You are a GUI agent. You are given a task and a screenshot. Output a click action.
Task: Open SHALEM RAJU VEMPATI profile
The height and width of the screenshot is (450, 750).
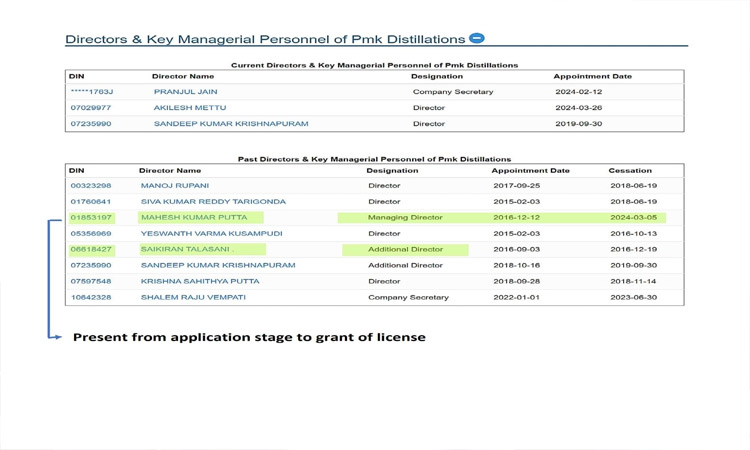click(193, 297)
